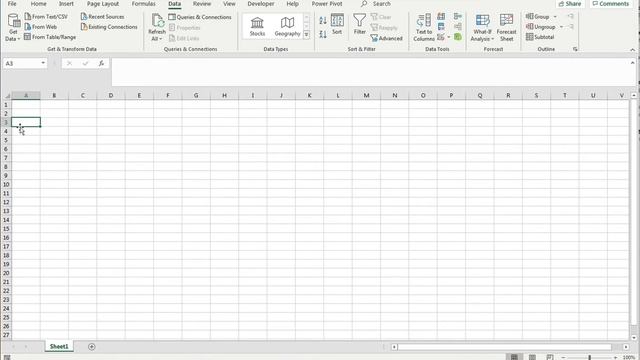This screenshot has height=360, width=640.
Task: Sort Z to A descending
Action: pos(323,34)
